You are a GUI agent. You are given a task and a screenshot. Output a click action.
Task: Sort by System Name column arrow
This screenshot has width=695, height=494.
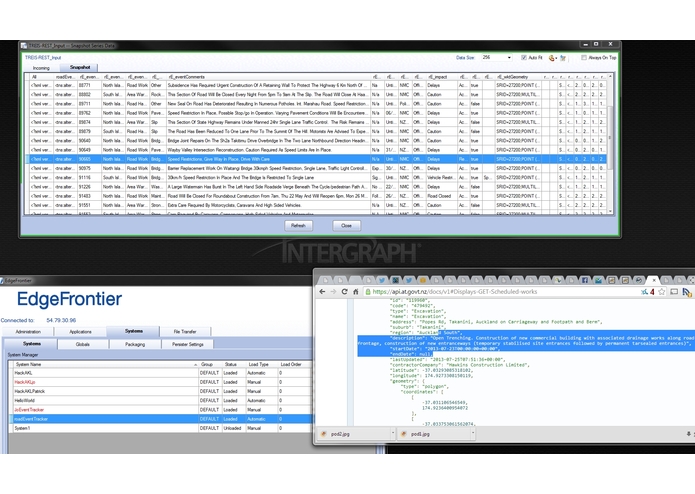(195, 365)
